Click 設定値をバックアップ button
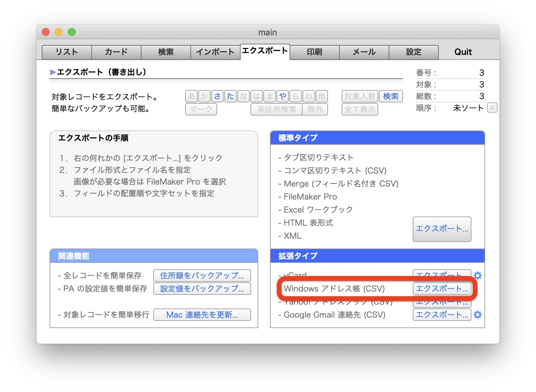The image size is (536, 392). 202,289
